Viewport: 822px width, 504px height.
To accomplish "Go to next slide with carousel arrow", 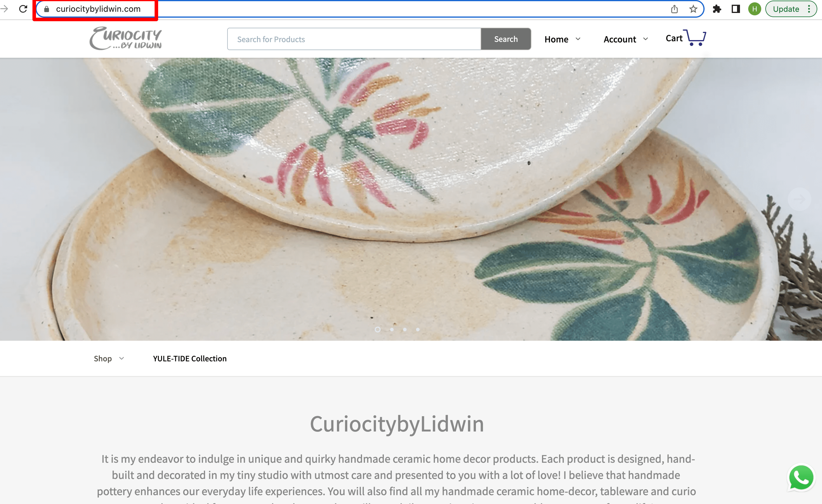I will point(799,199).
